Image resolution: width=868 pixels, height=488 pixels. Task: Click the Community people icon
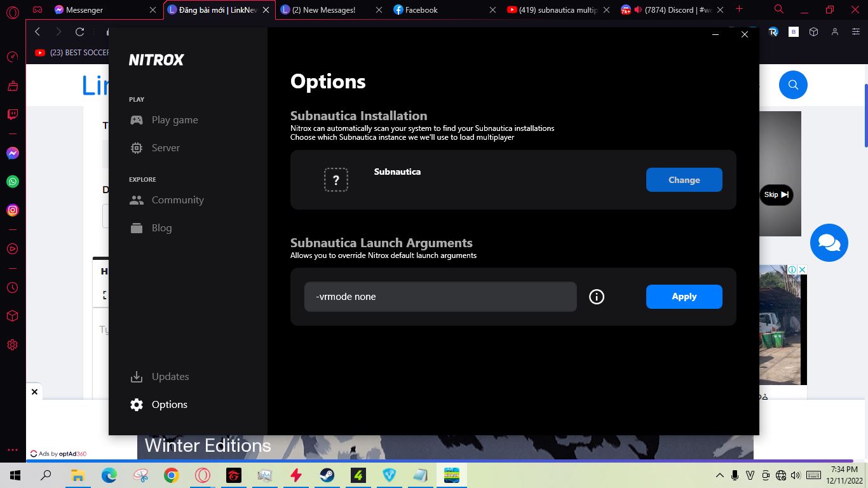137,200
